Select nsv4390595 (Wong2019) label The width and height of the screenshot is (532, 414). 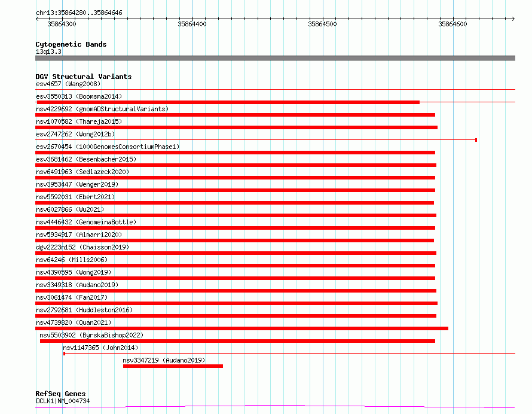tap(74, 272)
